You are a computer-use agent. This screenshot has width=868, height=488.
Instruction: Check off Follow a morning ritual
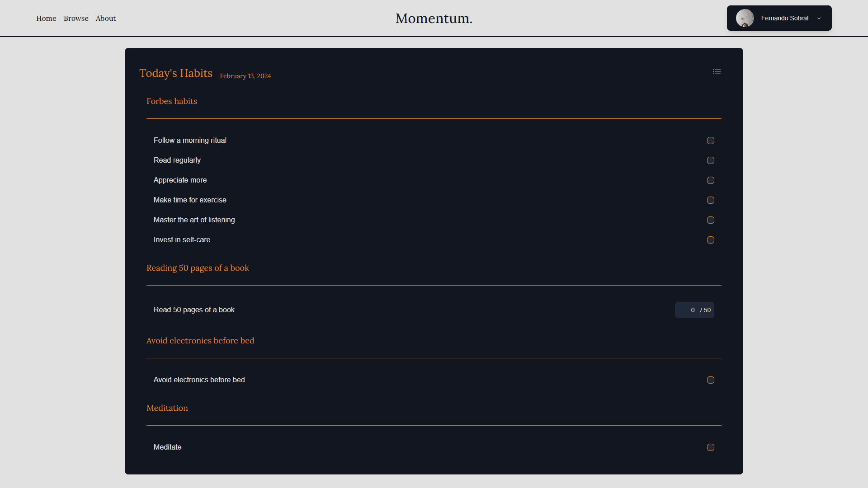(x=710, y=141)
